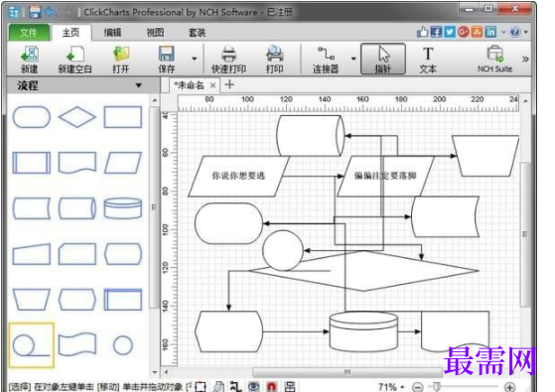This screenshot has width=555, height=392.
Task: Pick the rounded terminator shape in palette
Action: click(32, 117)
